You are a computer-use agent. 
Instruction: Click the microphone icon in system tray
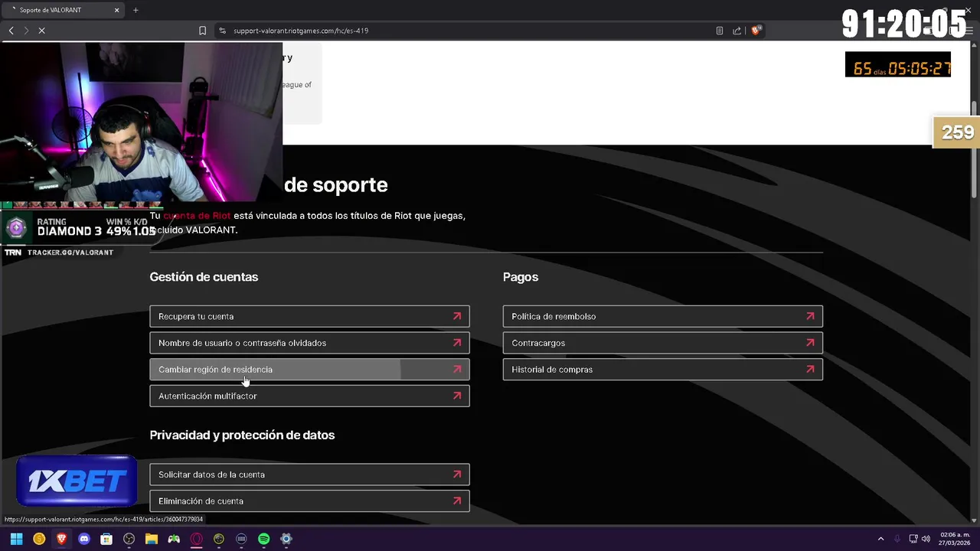(897, 539)
